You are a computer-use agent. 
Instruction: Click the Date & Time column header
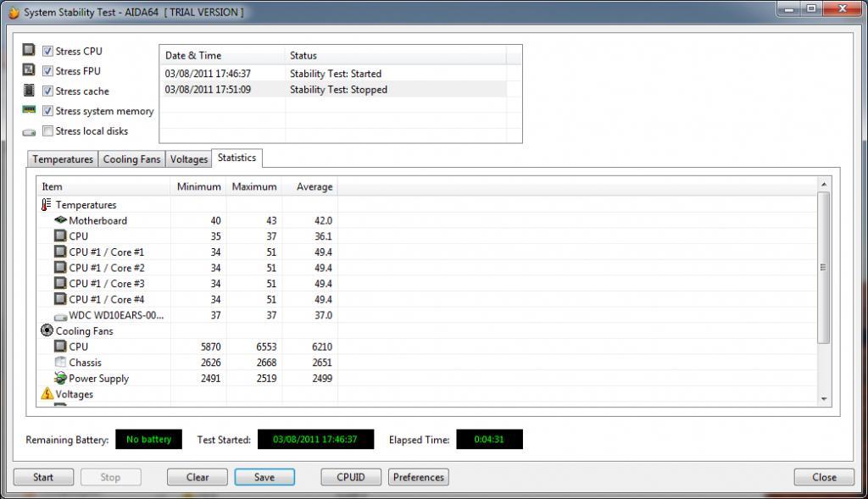point(223,55)
